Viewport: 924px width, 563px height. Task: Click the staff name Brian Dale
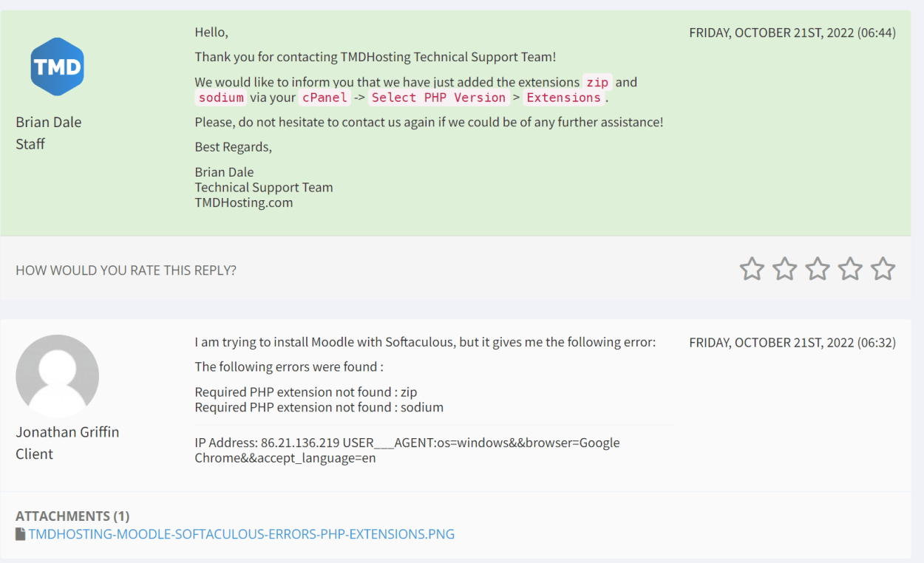click(49, 122)
